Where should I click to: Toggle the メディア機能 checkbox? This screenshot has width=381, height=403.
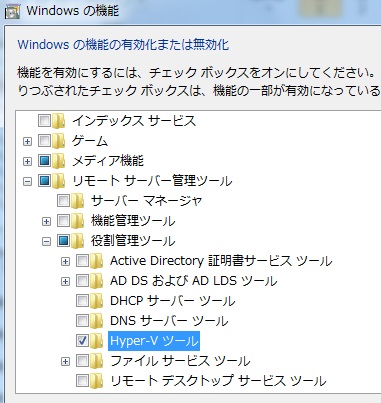pyautogui.click(x=44, y=160)
